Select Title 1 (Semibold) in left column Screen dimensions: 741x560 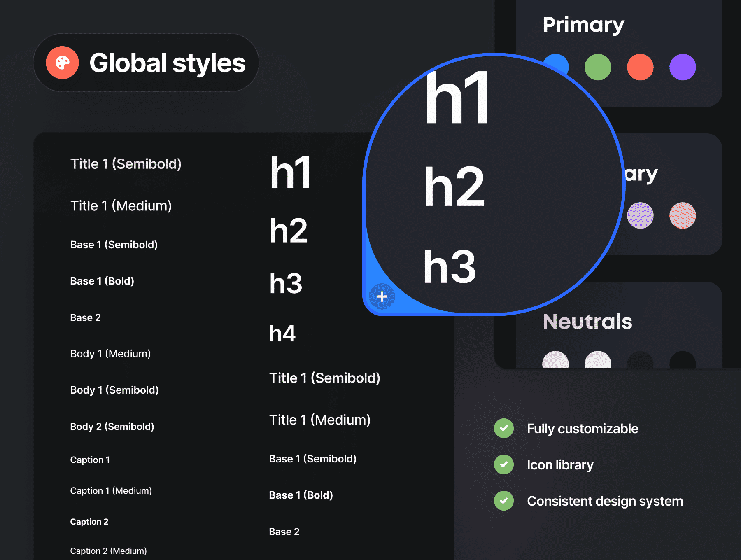coord(126,164)
